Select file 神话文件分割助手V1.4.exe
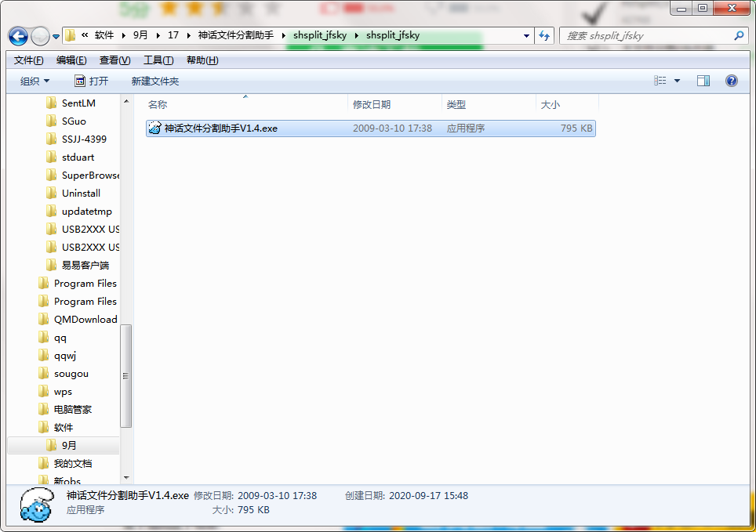756x532 pixels. (x=370, y=128)
